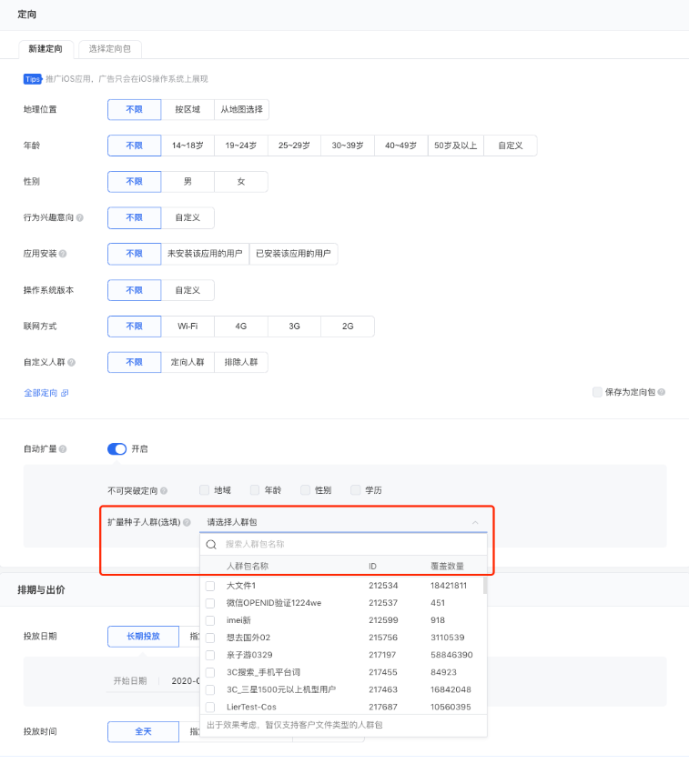The width and height of the screenshot is (689, 784).
Task: Check the 学历 checkbox
Action: 356,490
